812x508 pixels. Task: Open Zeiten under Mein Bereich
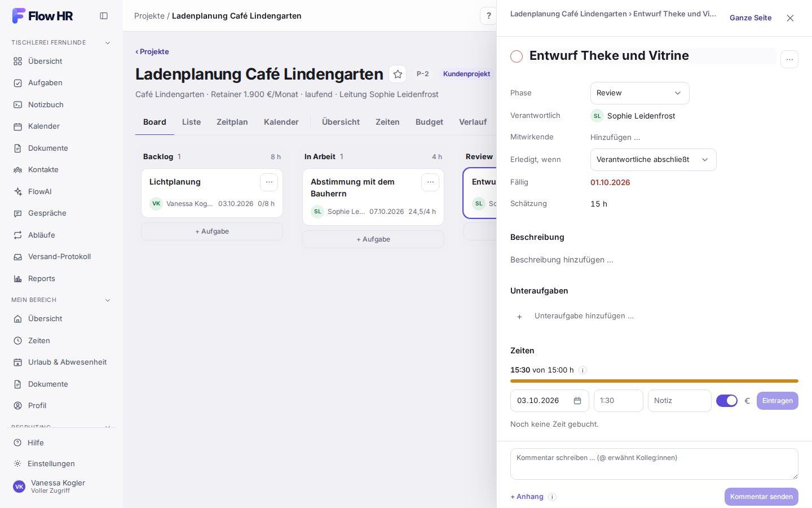pos(61,340)
